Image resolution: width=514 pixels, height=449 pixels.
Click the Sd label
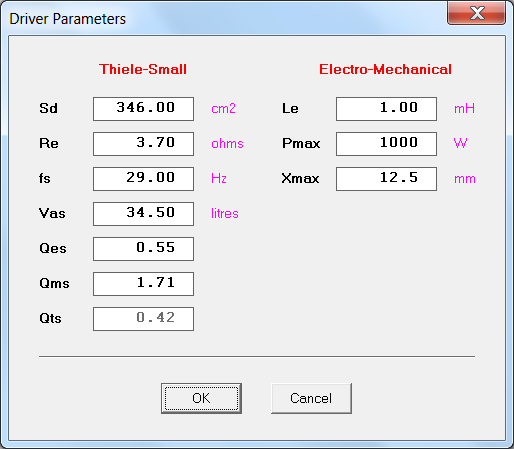[48, 109]
